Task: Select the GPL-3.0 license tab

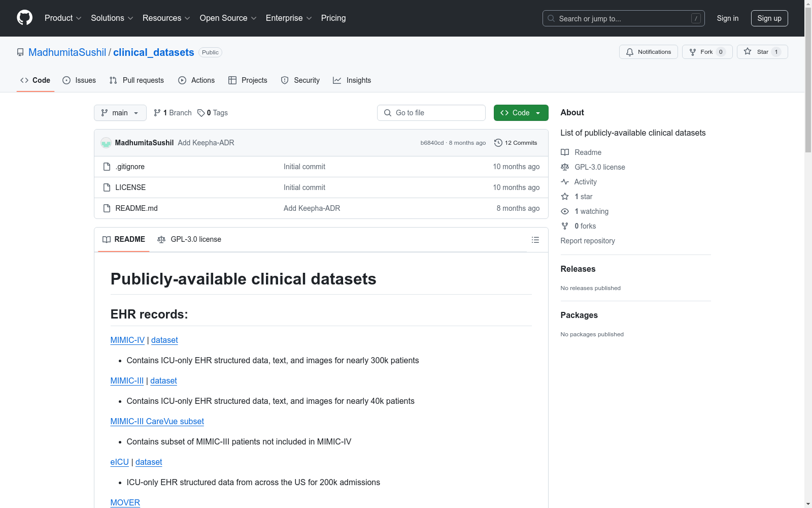Action: (x=189, y=239)
